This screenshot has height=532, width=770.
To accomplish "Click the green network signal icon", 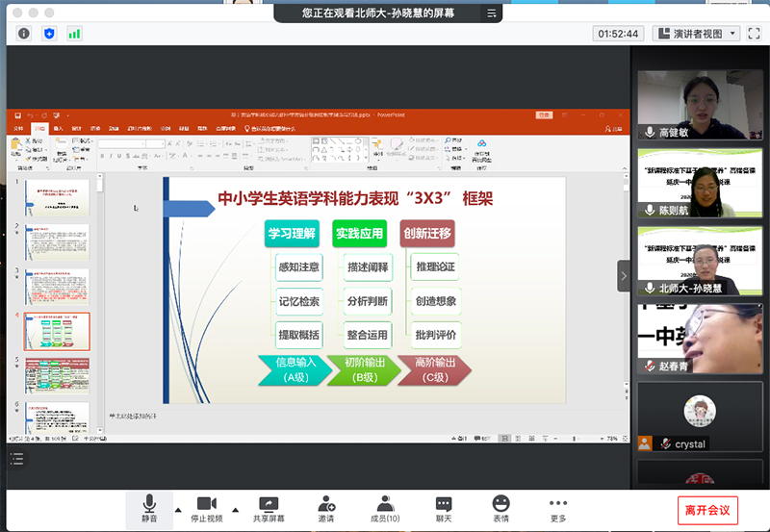I will click(x=74, y=34).
